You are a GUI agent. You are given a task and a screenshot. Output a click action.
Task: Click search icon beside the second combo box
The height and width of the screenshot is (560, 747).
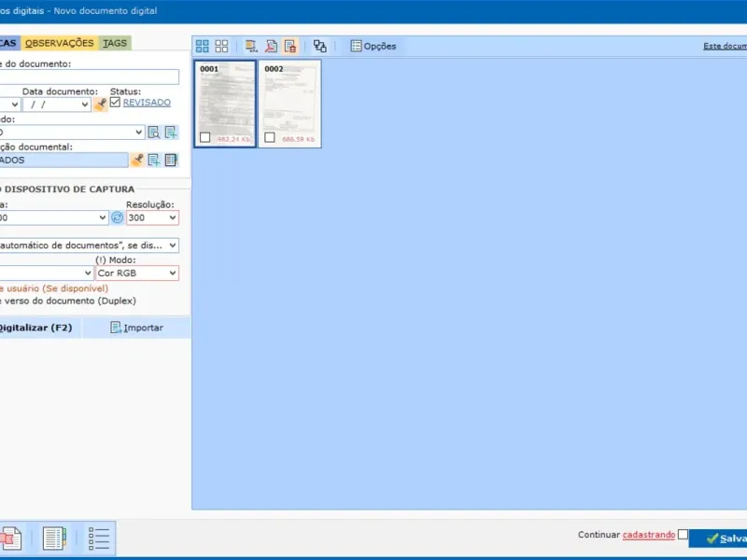point(153,133)
